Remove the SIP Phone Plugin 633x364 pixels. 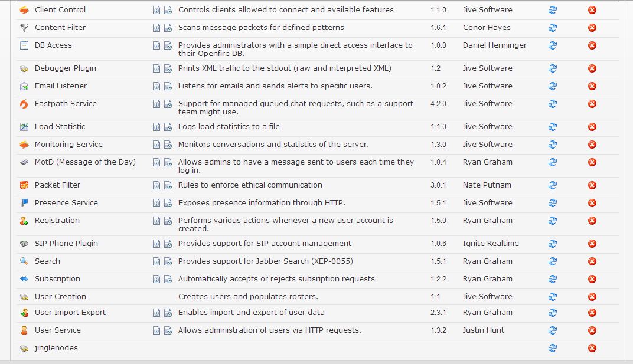pyautogui.click(x=592, y=244)
